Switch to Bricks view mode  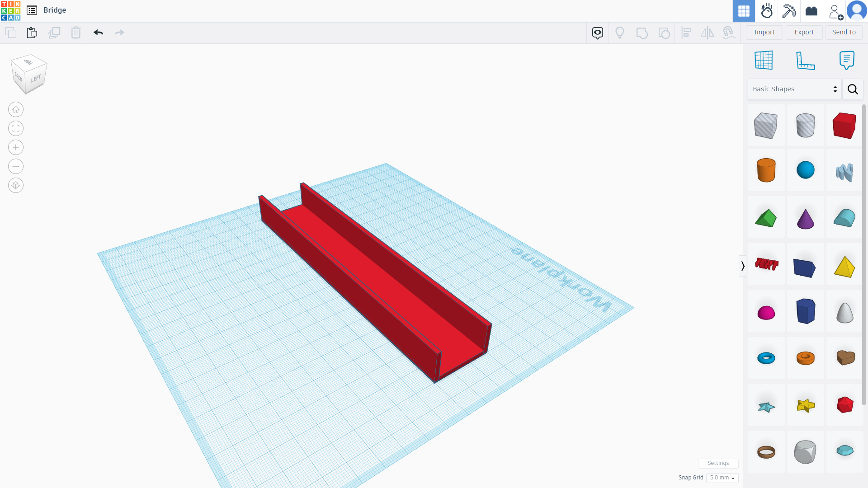[811, 11]
